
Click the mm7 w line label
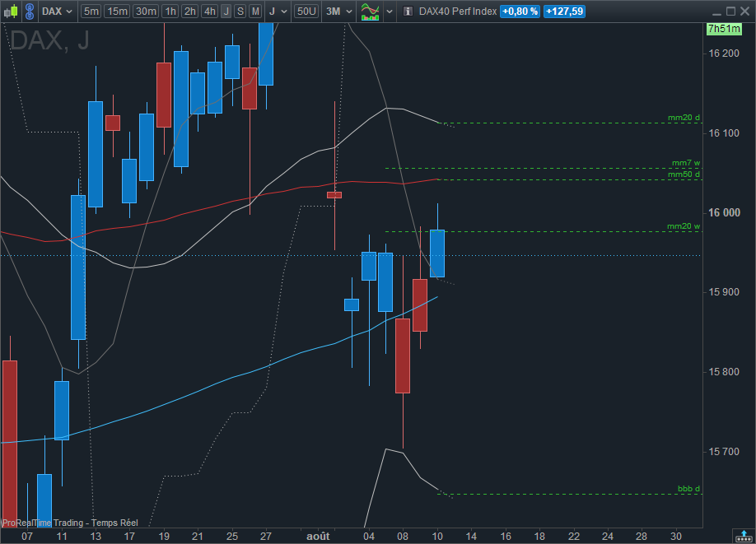686,163
